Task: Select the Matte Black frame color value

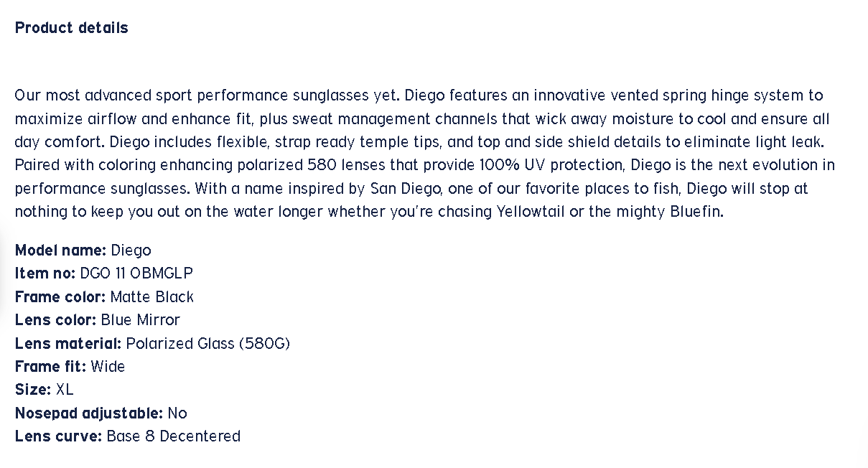Action: click(x=152, y=297)
